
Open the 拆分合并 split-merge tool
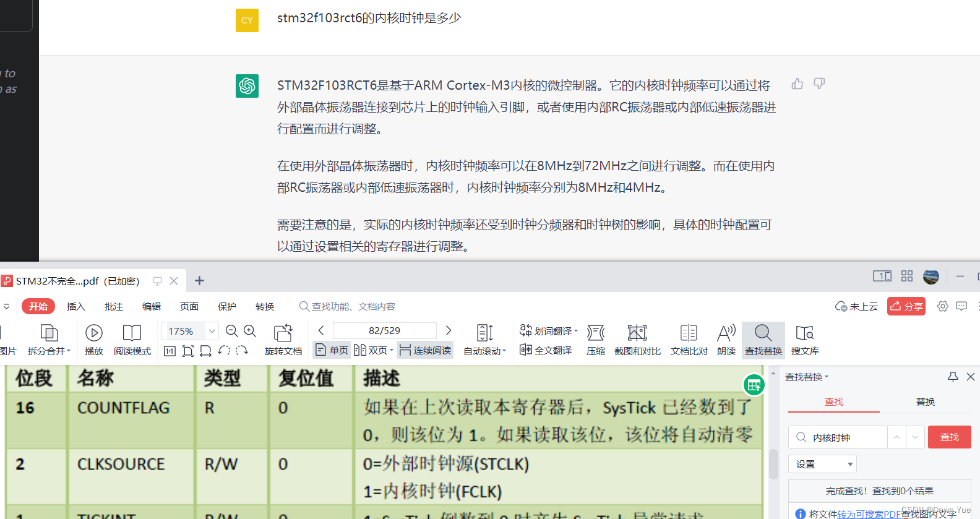pos(49,340)
